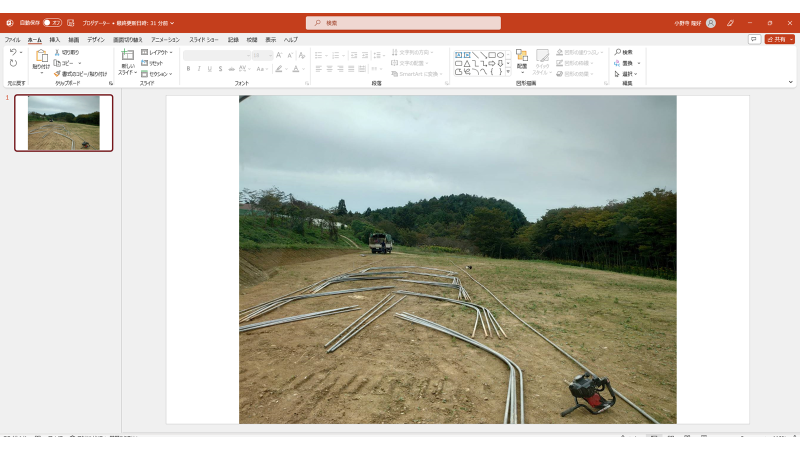This screenshot has height=450, width=800.
Task: Click the paste (貼り付け) clipboard icon
Action: coord(41,57)
